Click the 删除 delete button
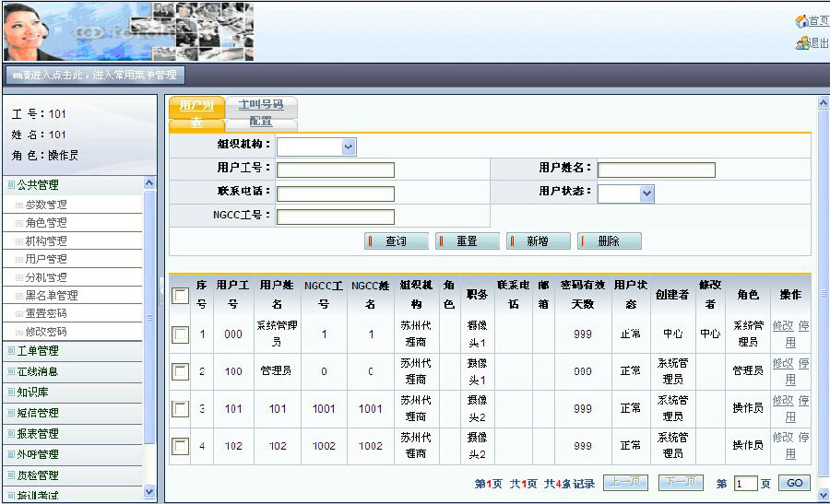Image resolution: width=830 pixels, height=504 pixels. click(609, 241)
